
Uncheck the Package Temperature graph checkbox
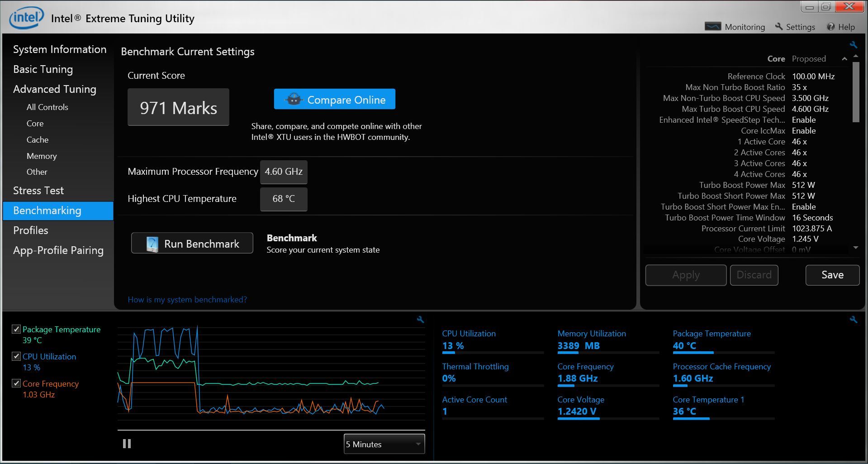click(x=16, y=329)
